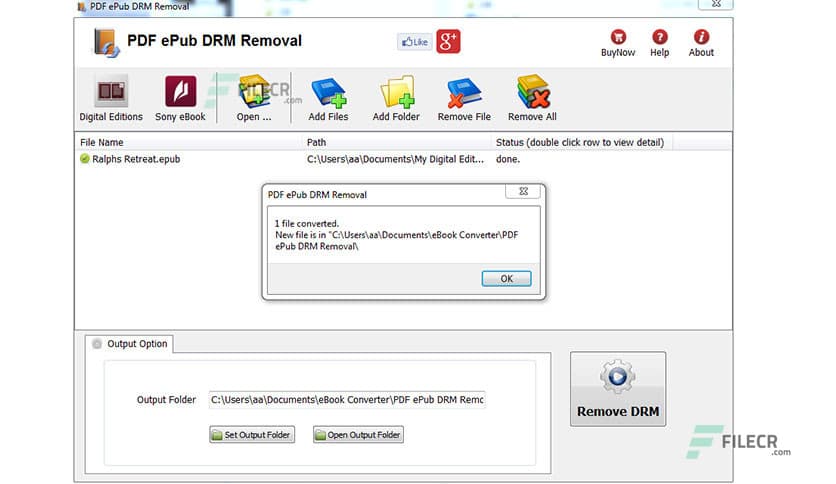Click Set Output Folder button
Screen dimensions: 836x484
(x=252, y=434)
